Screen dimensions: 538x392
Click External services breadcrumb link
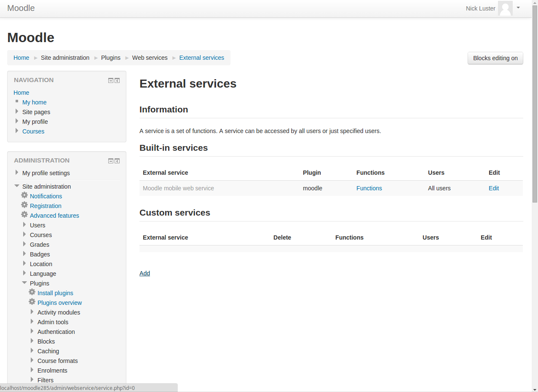201,58
